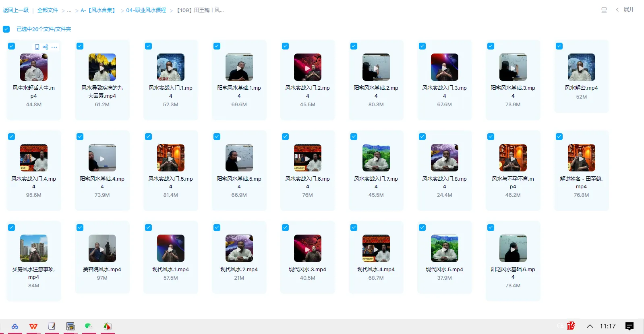Click the phone icon on the first file card

37,47
